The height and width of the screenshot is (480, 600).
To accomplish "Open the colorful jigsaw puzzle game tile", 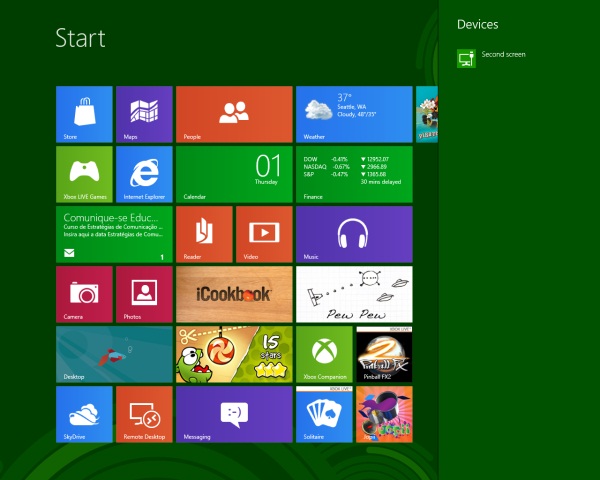I will (384, 415).
